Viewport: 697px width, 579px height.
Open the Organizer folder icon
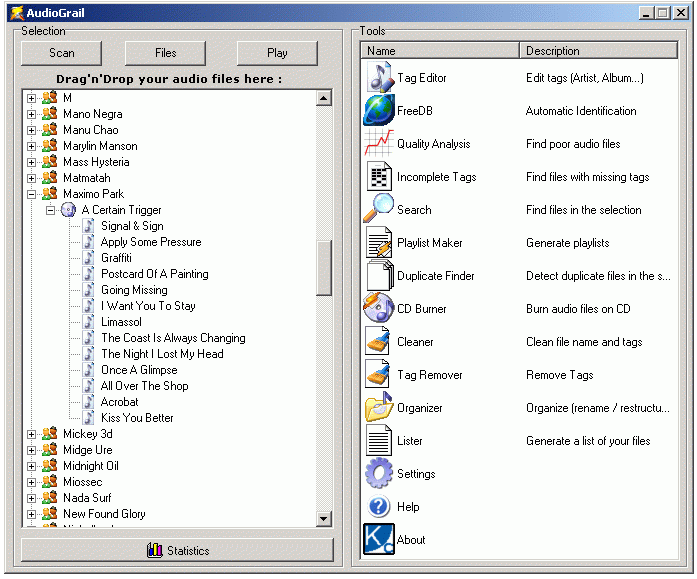click(379, 407)
